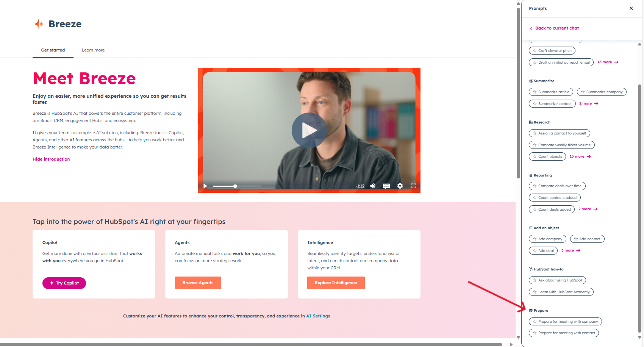Mute the video using the speaker icon
This screenshot has height=347, width=644.
(x=372, y=186)
